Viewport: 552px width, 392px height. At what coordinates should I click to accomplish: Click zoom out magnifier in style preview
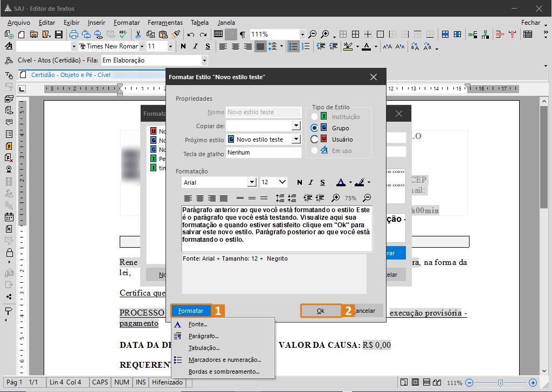coord(367,198)
